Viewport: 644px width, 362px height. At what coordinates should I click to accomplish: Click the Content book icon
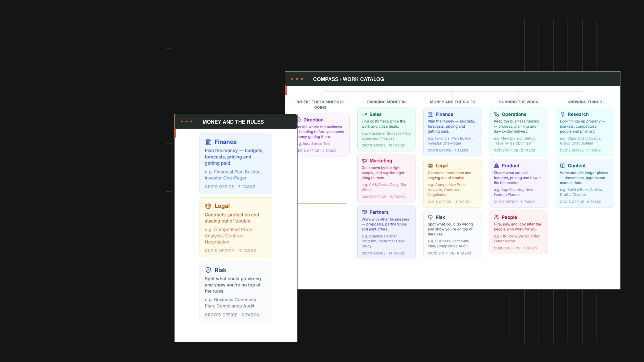click(x=562, y=166)
